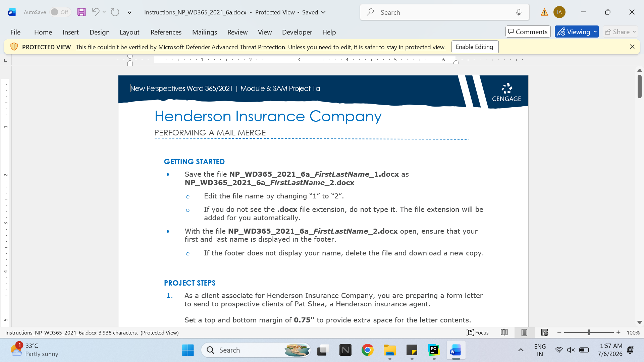Click the Save icon in the title bar
The height and width of the screenshot is (362, 644).
point(82,12)
